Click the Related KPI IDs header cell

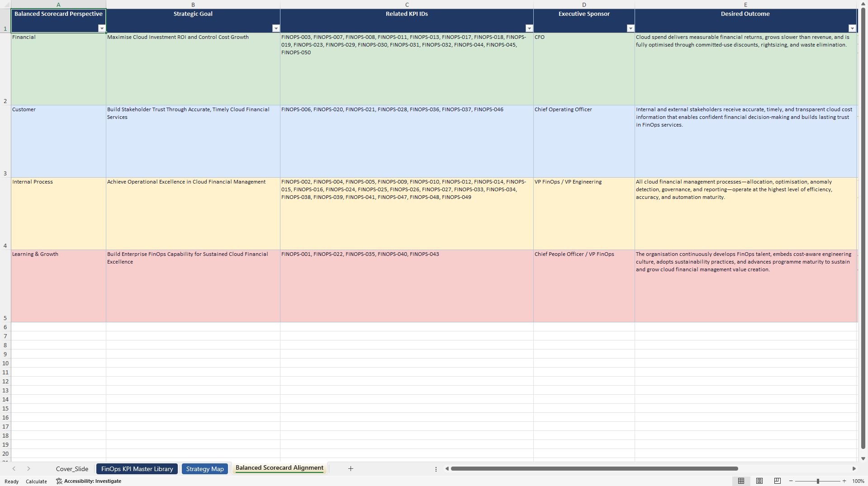coord(407,20)
